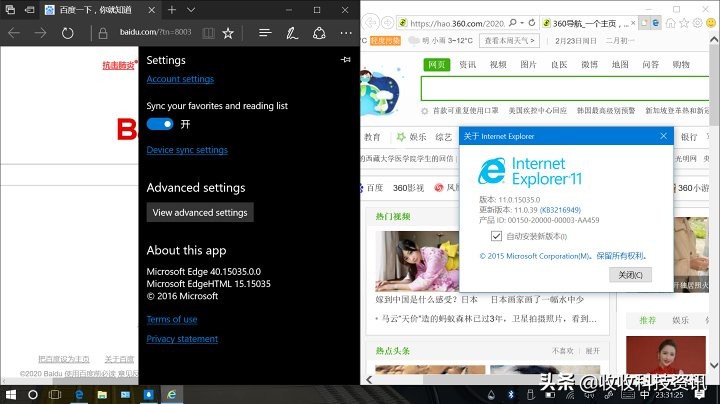720x404 pixels.
Task: Open KB3216949 link in About dialog
Action: [560, 210]
